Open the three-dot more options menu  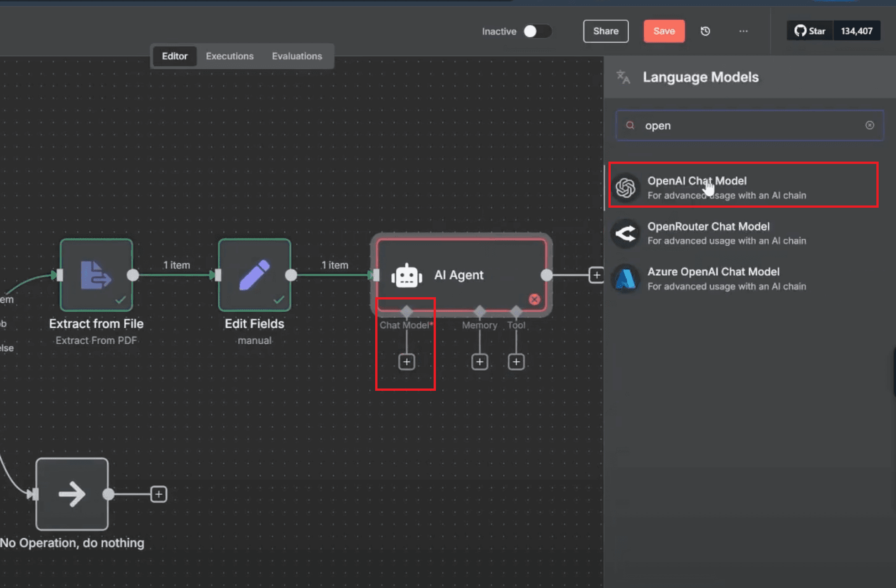coord(744,31)
